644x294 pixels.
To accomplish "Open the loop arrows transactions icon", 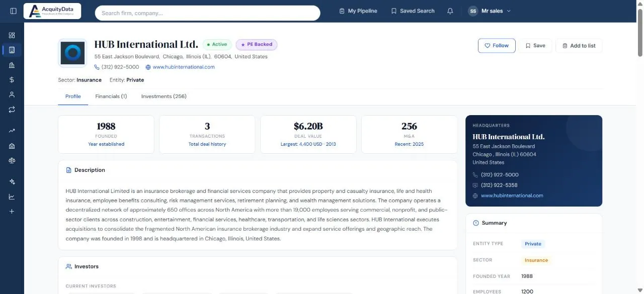I will [x=12, y=109].
